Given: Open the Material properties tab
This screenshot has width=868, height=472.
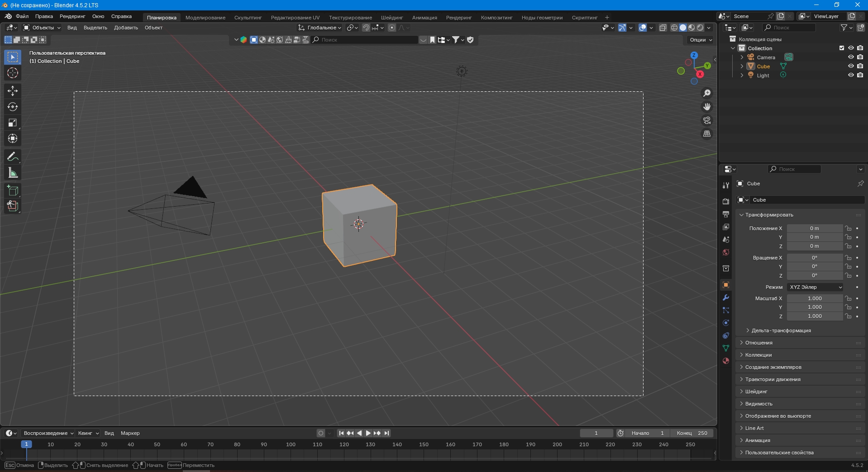Looking at the screenshot, I should point(726,361).
